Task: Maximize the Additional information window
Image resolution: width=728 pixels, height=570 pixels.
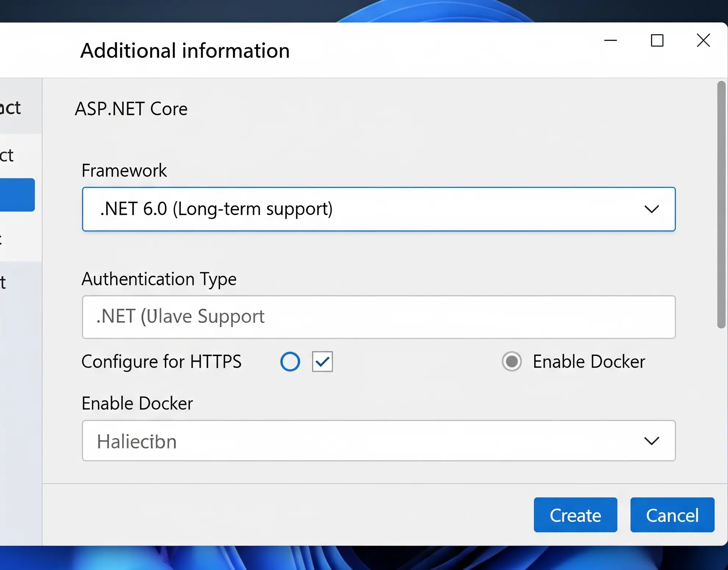Action: coord(657,40)
